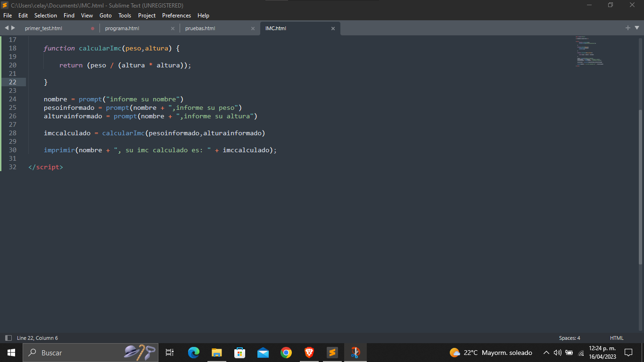Click imccalculado variable on line 28
Image resolution: width=644 pixels, height=362 pixels.
pos(67,133)
